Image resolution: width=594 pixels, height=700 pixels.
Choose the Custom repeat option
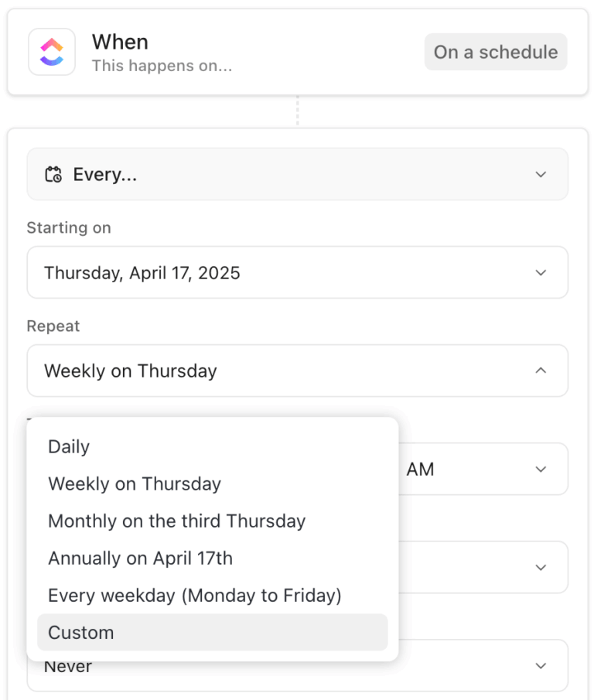tap(80, 632)
